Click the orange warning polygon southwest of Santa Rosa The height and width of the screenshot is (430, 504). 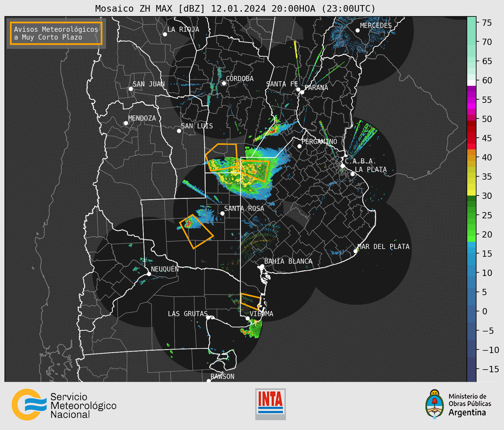[196, 232]
